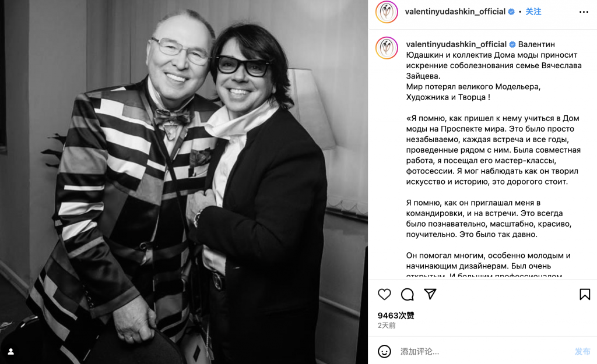The width and height of the screenshot is (597, 364).
Task: Click the 2天前 post timestamp
Action: coord(387,326)
